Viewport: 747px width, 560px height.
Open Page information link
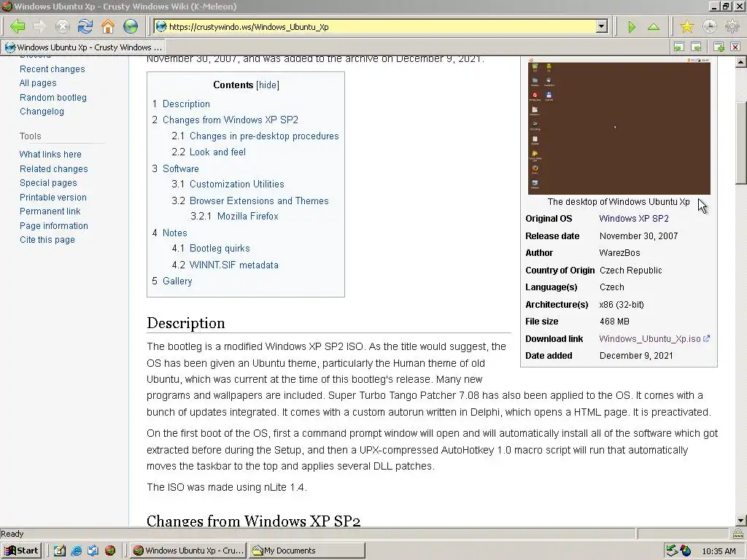click(54, 226)
